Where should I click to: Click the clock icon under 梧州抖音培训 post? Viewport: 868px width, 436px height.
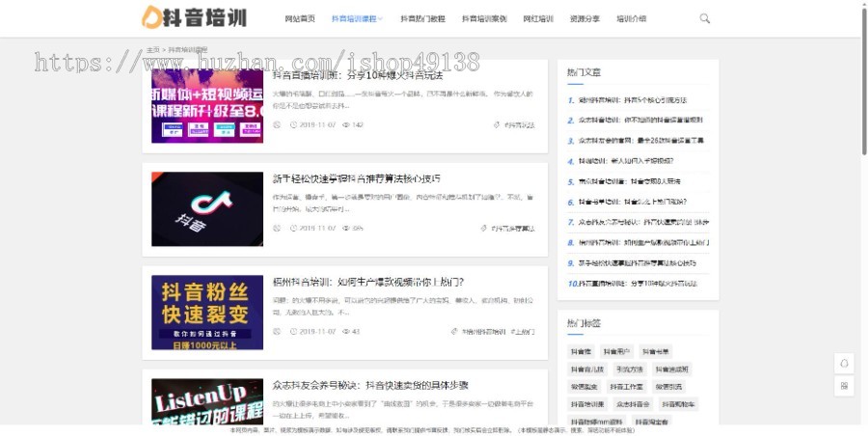coord(293,331)
